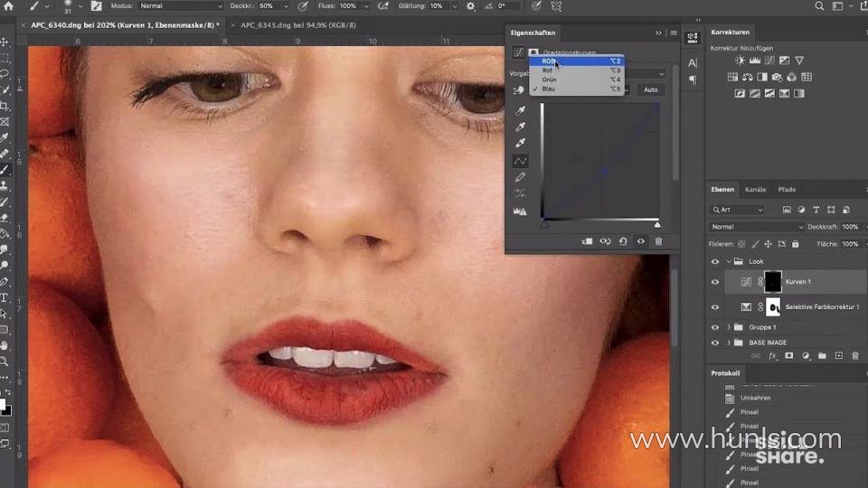This screenshot has height=488, width=868.
Task: Expand the Gruppe 1 group
Action: tap(729, 327)
